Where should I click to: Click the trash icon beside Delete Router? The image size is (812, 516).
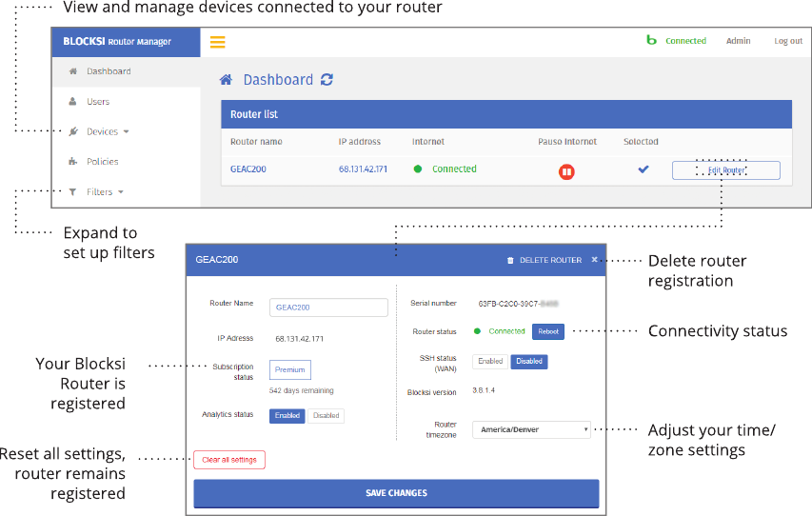click(x=510, y=260)
